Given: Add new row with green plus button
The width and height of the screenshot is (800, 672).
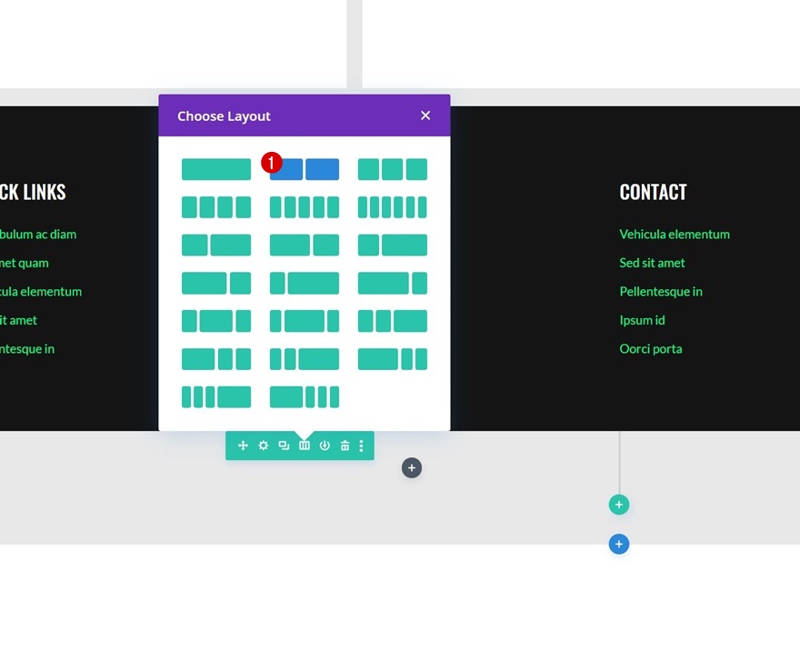Looking at the screenshot, I should click(619, 505).
